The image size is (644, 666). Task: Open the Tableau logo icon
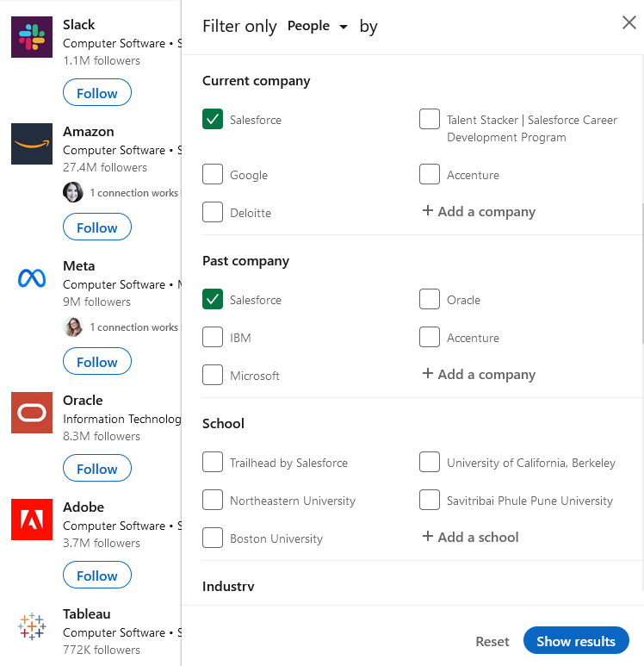(32, 626)
